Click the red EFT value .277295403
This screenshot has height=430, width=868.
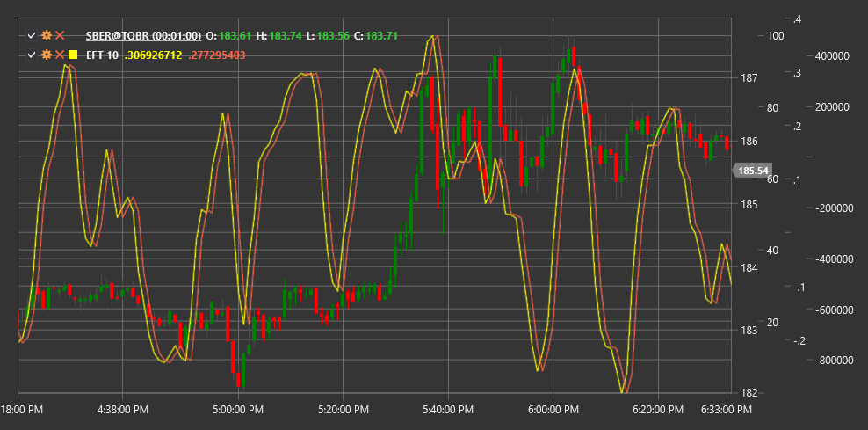click(216, 55)
